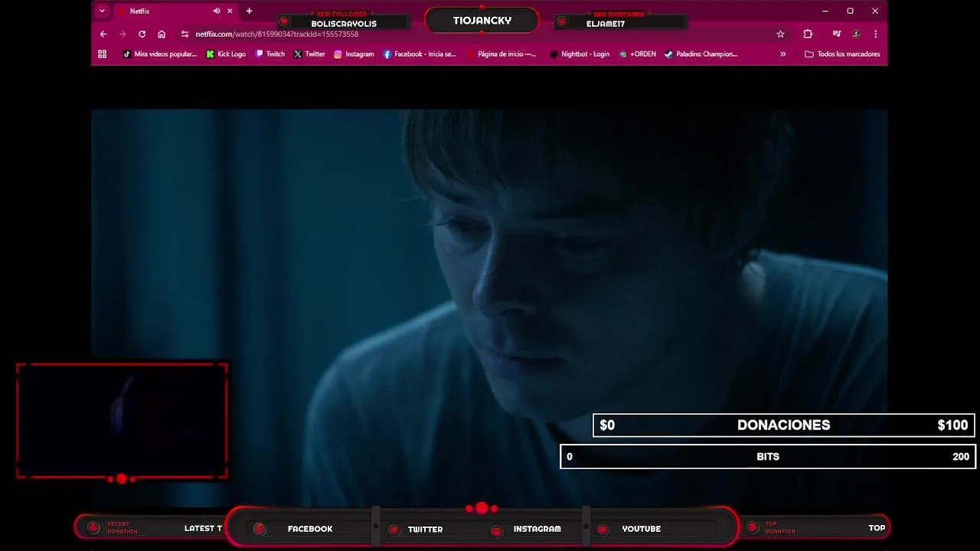
Task: Minimize the browser window
Action: click(825, 11)
